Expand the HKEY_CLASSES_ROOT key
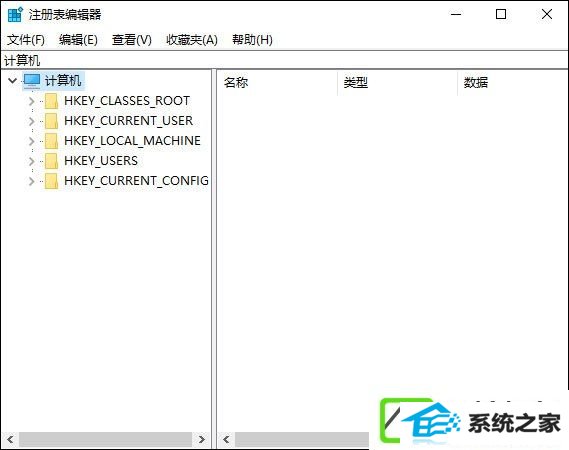This screenshot has width=569, height=450. pyautogui.click(x=32, y=101)
